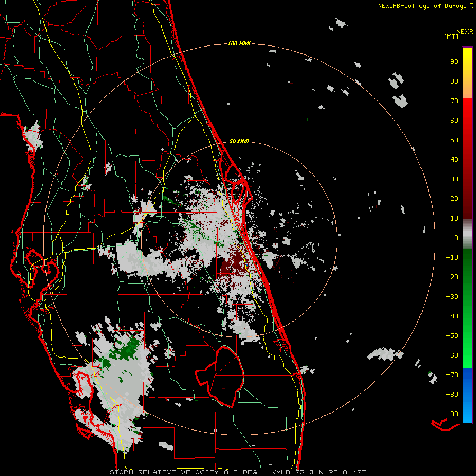The width and height of the screenshot is (476, 476).
Task: Click the NEXR label above the colorbar
Action: pyautogui.click(x=464, y=32)
